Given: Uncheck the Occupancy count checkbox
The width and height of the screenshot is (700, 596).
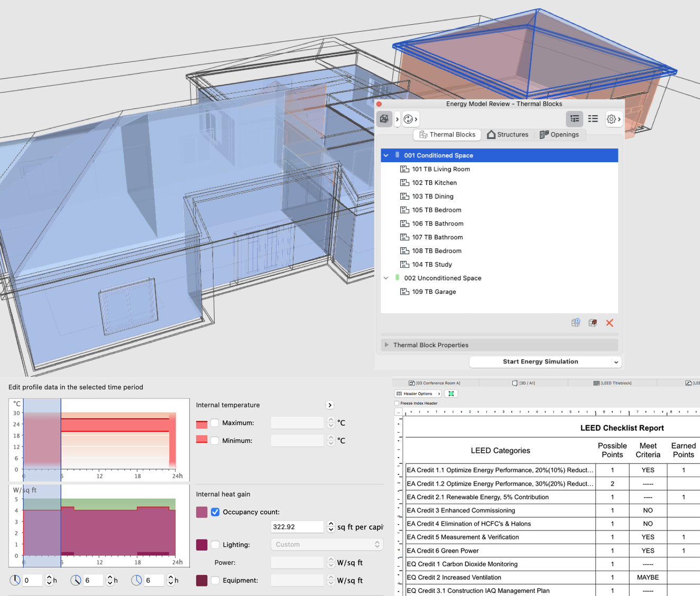Looking at the screenshot, I should (215, 512).
